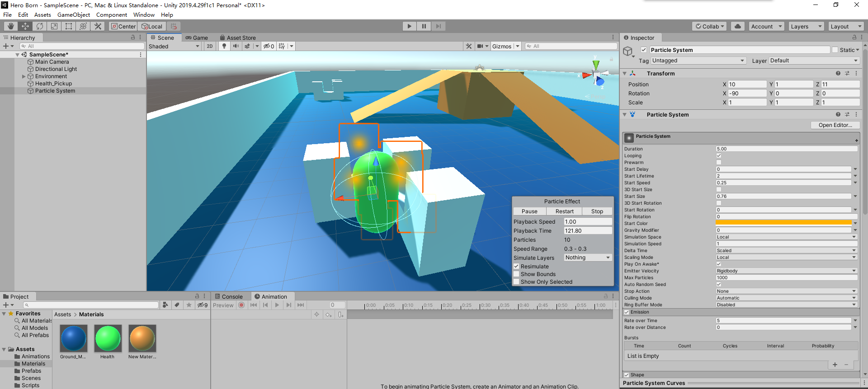868x389 pixels.
Task: Open Simulation Space dropdown
Action: [x=786, y=237]
